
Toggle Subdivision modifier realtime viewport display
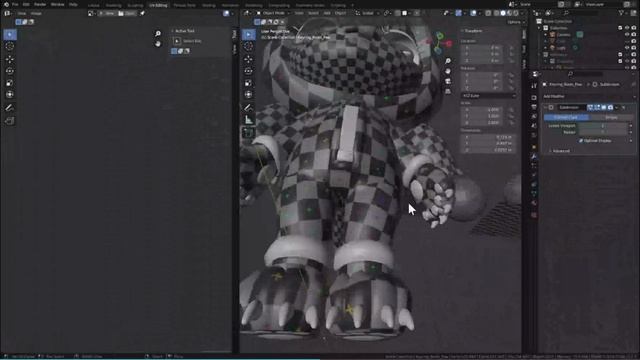603,107
